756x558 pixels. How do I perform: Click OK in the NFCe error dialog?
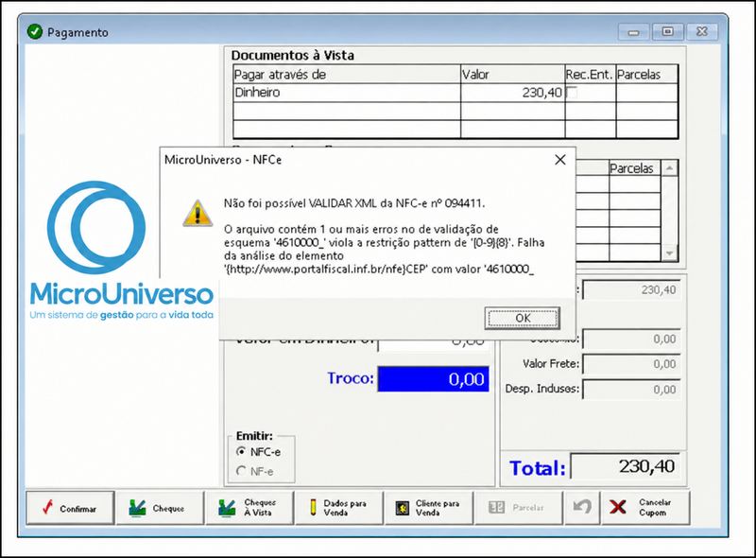[x=523, y=318]
